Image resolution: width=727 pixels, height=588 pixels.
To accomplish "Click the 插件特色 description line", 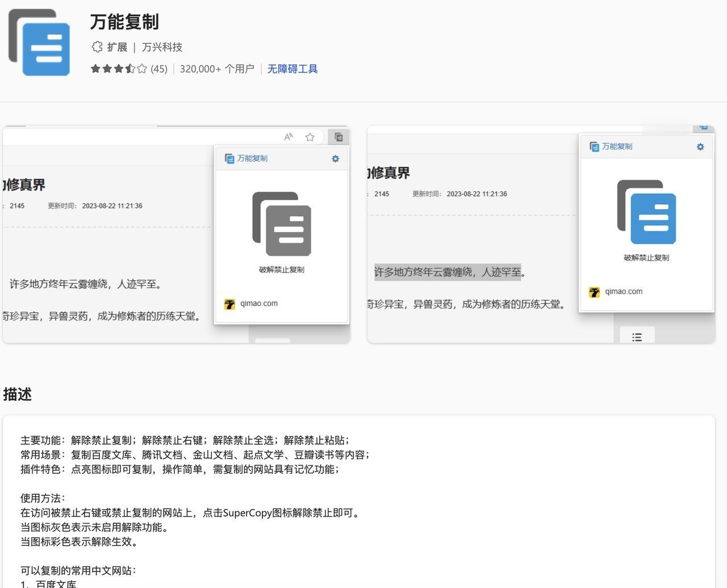I will click(x=180, y=469).
